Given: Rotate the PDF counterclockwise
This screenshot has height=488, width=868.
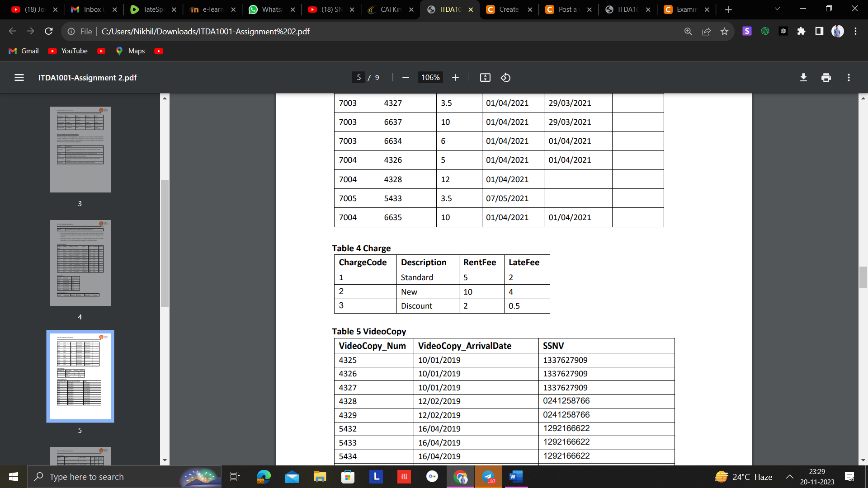Looking at the screenshot, I should tap(505, 77).
